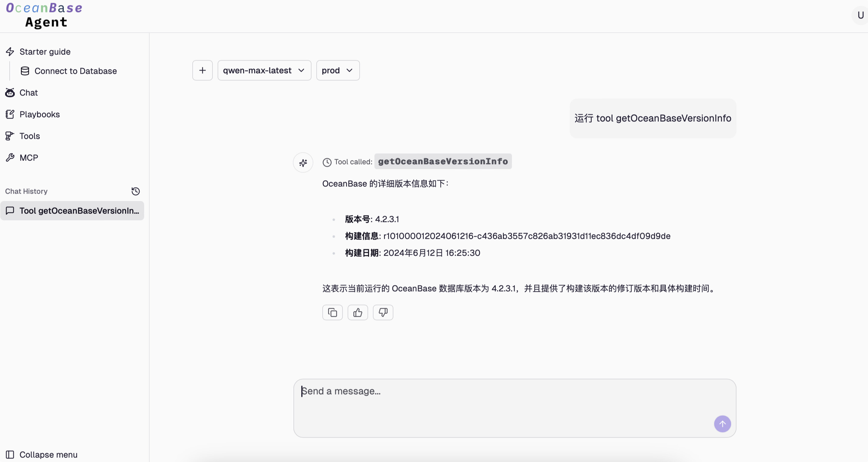Give the response a thumbs down
The width and height of the screenshot is (868, 462).
(x=383, y=313)
